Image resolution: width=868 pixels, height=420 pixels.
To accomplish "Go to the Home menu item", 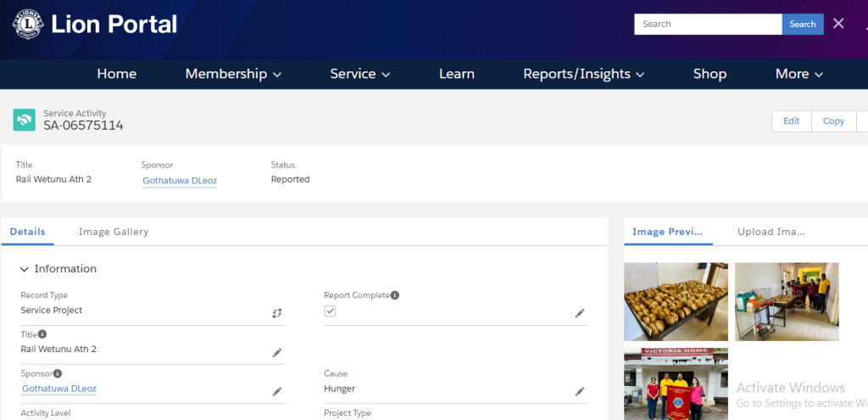I will pos(116,74).
